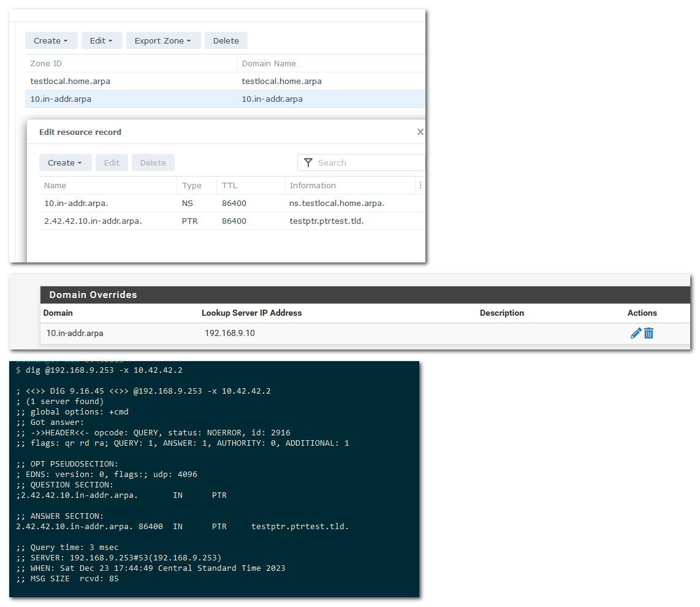The height and width of the screenshot is (607, 700).
Task: Click the pencil edit icon for 10.in-addr.arpa override
Action: click(x=636, y=333)
